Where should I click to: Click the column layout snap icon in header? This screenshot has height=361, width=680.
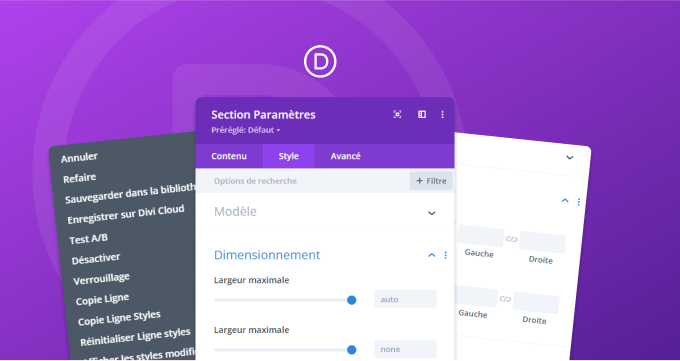pyautogui.click(x=422, y=114)
